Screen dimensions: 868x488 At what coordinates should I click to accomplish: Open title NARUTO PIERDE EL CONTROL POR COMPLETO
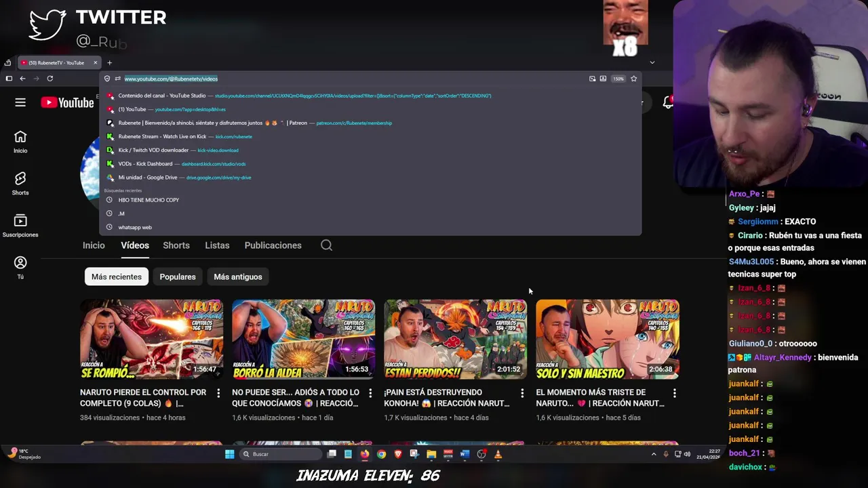(x=143, y=398)
